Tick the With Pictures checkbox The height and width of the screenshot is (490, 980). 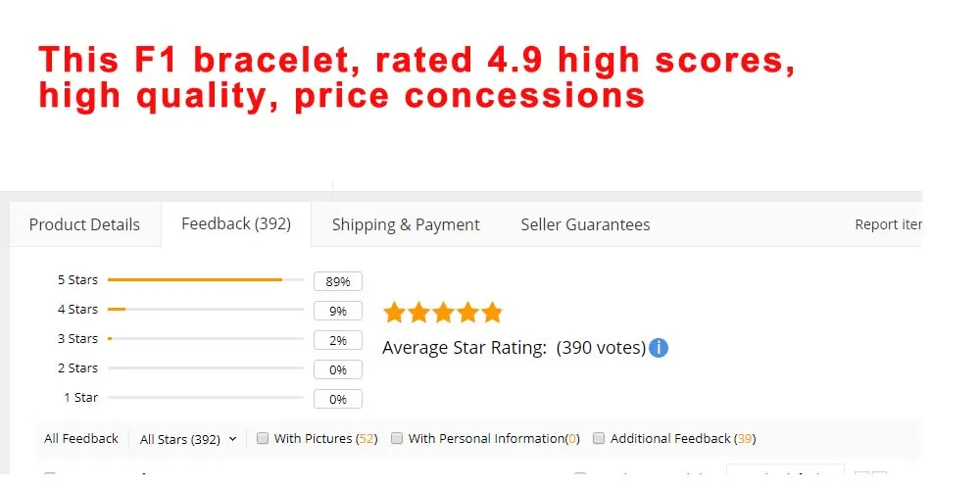coord(263,438)
